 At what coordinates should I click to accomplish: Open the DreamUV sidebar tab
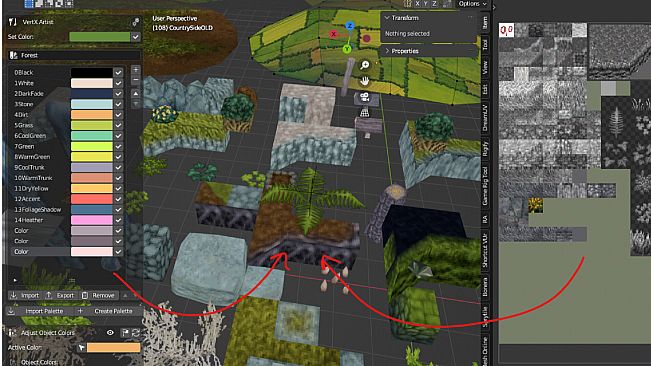(x=485, y=117)
